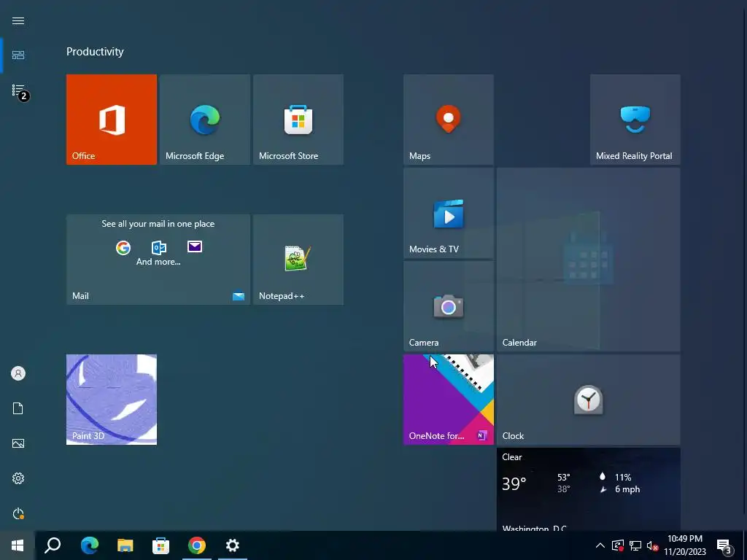Show hidden system tray icons

600,545
